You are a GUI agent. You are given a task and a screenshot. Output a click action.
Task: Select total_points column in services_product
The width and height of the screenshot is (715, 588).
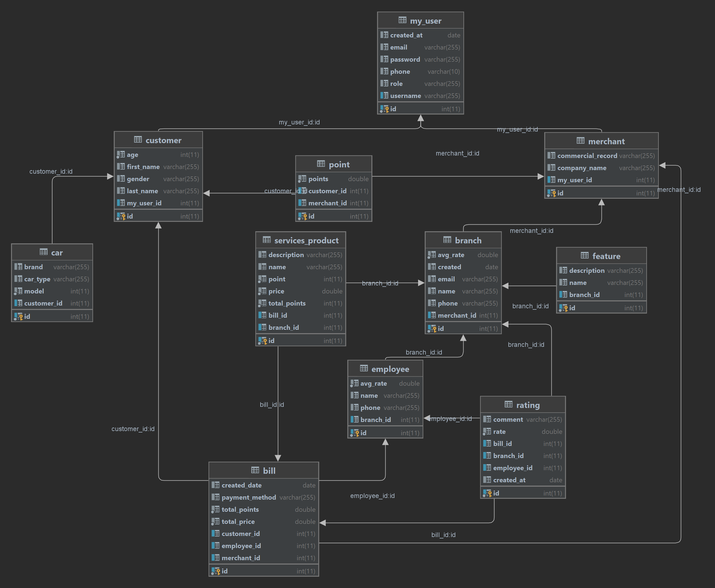click(287, 303)
